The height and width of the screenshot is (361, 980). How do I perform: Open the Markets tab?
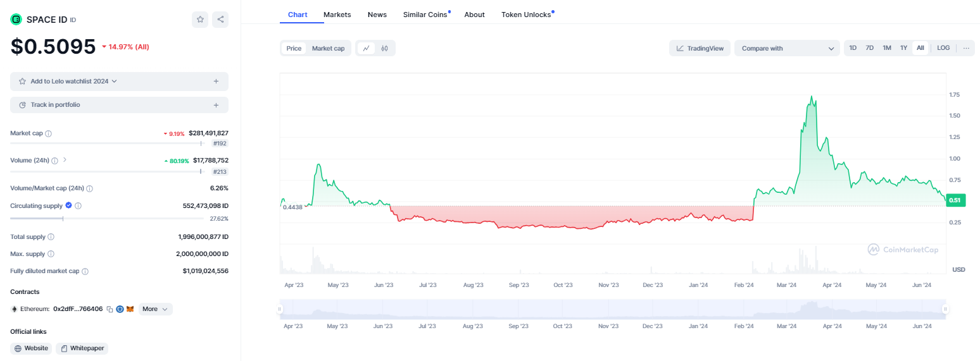[x=337, y=15]
